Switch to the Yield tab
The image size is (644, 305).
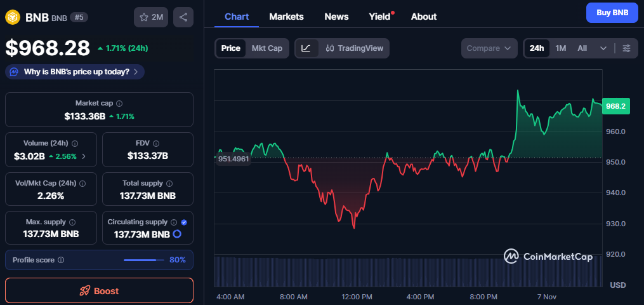point(380,17)
